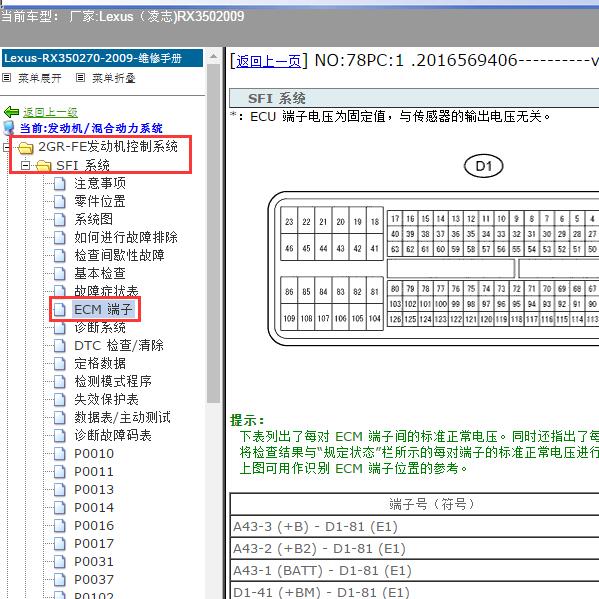Image resolution: width=599 pixels, height=599 pixels.
Task: Click table row A43-3 (+B) - D1-81 (E1)
Action: pyautogui.click(x=414, y=526)
